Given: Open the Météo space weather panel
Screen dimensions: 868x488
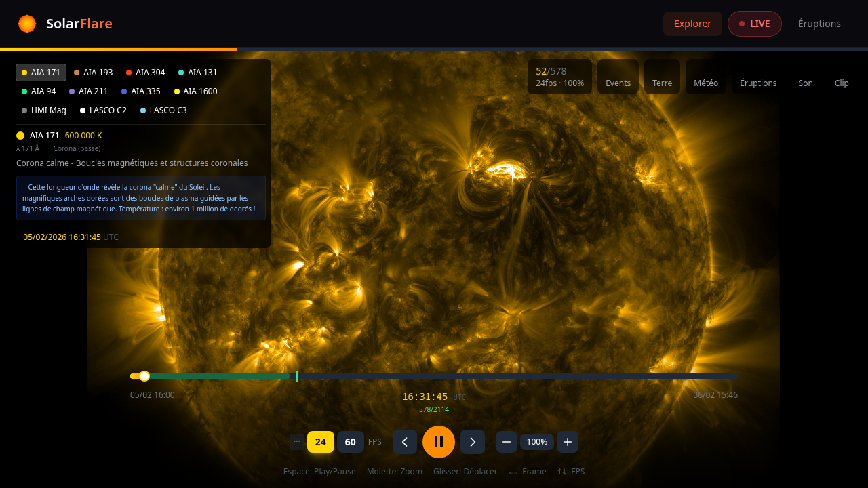Looking at the screenshot, I should (x=706, y=77).
